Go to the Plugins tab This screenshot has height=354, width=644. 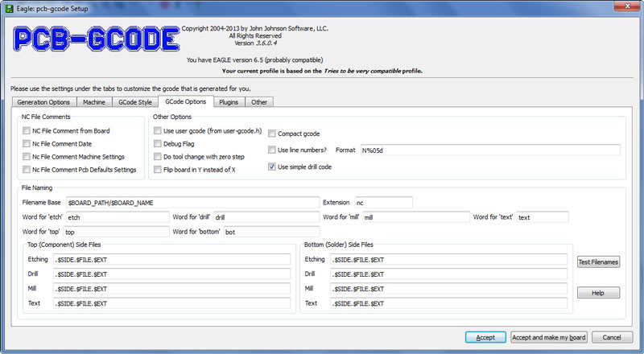point(229,102)
